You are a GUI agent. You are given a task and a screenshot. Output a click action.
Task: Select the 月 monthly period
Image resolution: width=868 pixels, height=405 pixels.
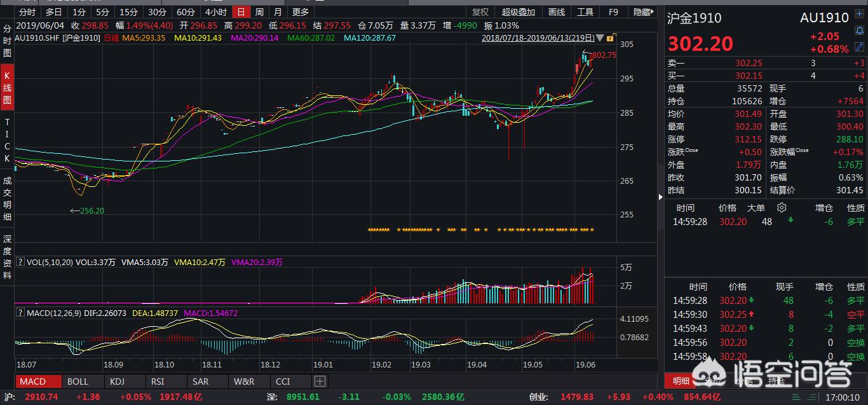278,12
